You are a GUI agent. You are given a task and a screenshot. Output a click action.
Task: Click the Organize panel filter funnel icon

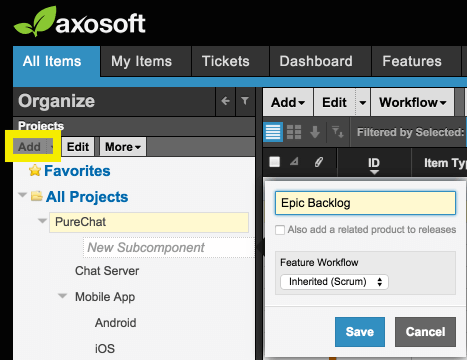pos(245,101)
